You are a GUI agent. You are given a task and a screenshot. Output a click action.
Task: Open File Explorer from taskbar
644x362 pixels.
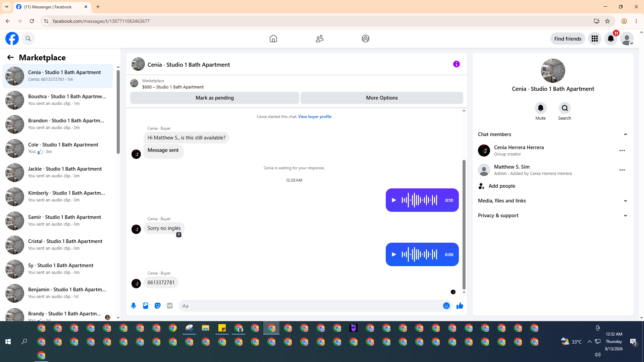click(206, 328)
